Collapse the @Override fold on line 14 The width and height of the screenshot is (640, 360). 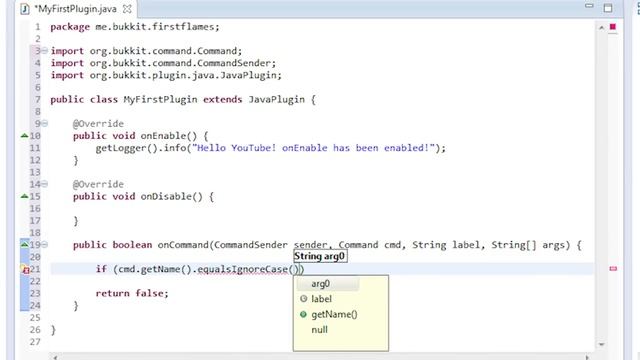pyautogui.click(x=44, y=184)
